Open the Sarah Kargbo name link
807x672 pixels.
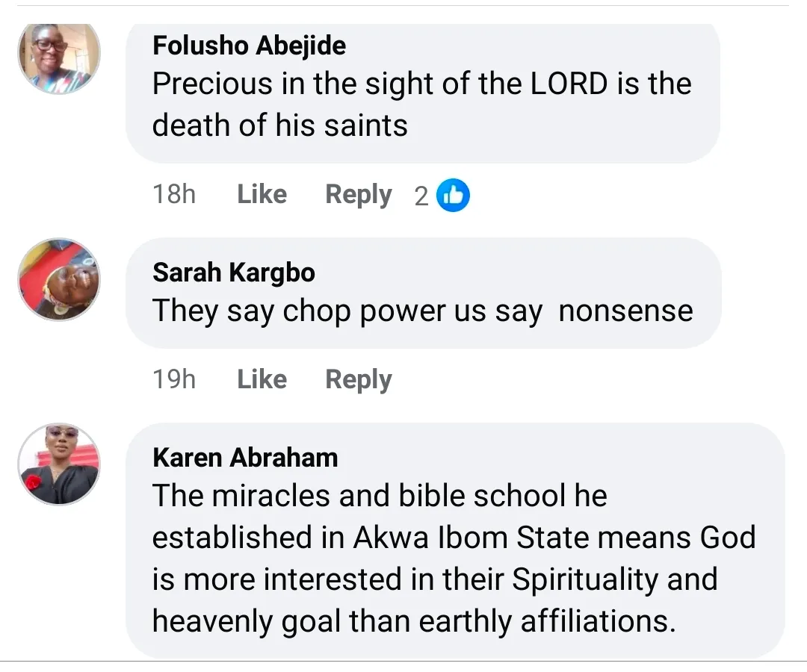click(x=233, y=273)
